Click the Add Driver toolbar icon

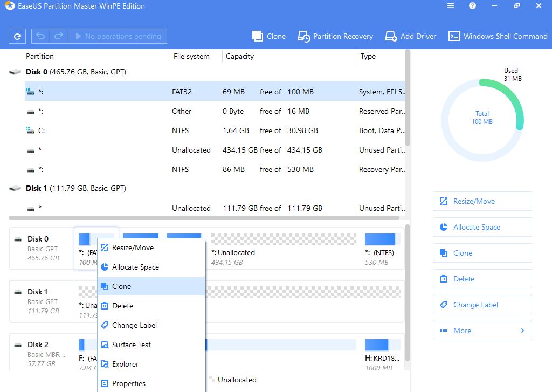(x=391, y=36)
